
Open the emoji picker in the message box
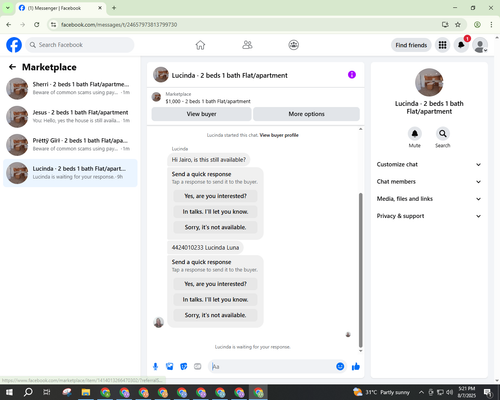340,367
